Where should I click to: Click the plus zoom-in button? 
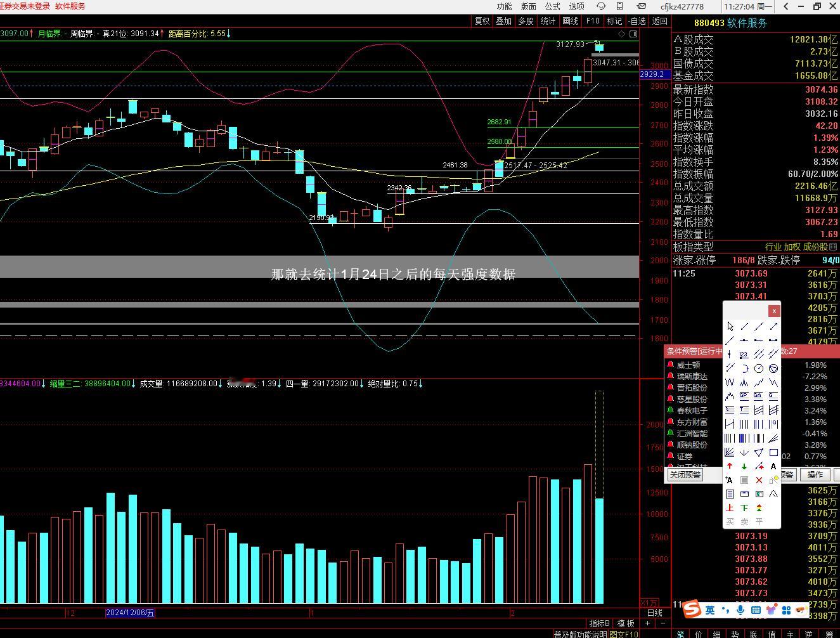coord(647,623)
